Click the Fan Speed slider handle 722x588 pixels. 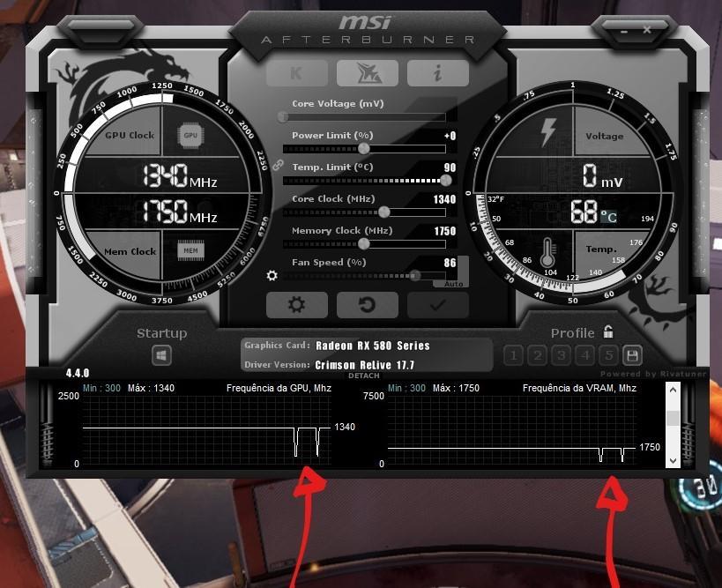click(x=415, y=275)
